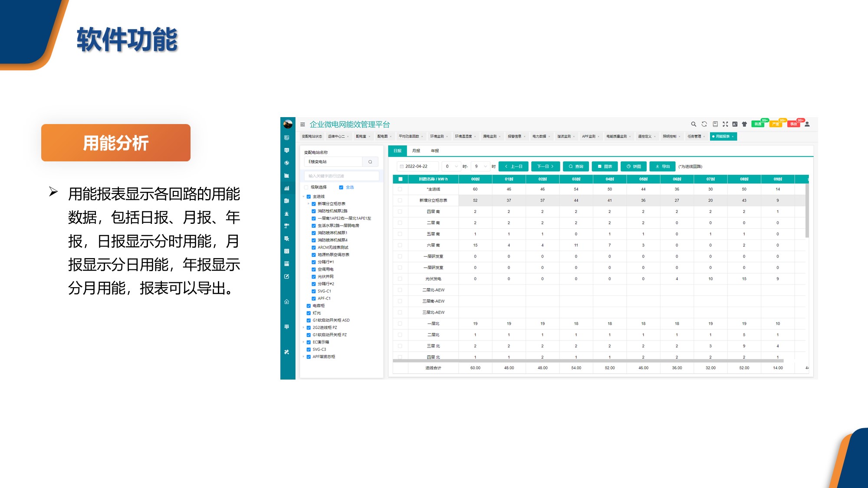This screenshot has width=868, height=488.
Task: Open the end hour dropdown showing 9
Action: (480, 167)
